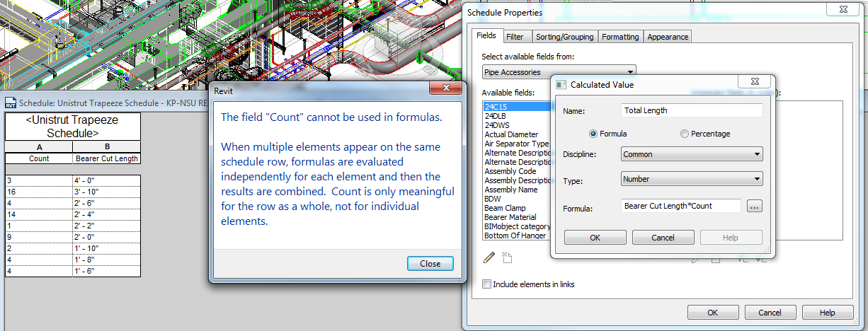This screenshot has width=868, height=331.
Task: Click the 1' - 10" length cell
Action: [106, 248]
